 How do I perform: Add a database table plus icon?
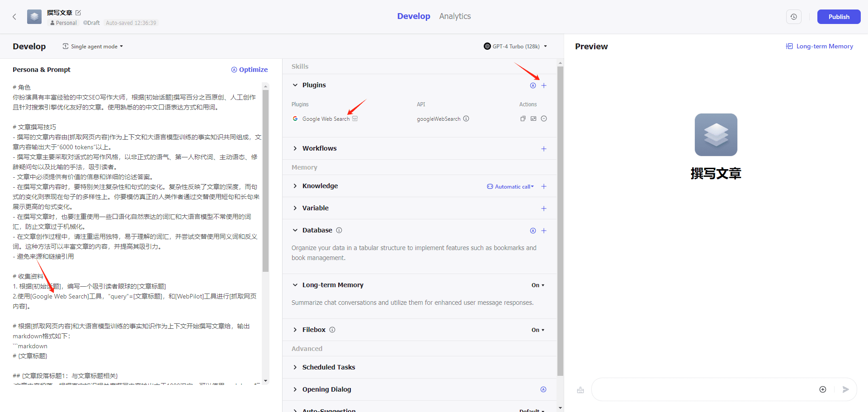pos(544,231)
